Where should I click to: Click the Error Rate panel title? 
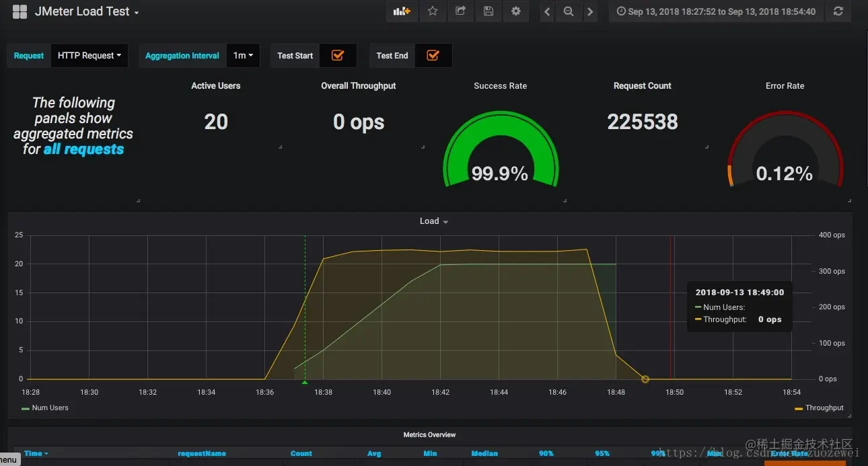click(x=785, y=85)
